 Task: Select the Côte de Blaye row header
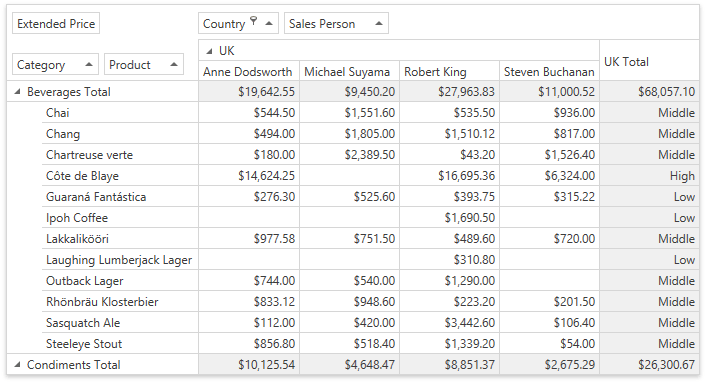pyautogui.click(x=120, y=176)
